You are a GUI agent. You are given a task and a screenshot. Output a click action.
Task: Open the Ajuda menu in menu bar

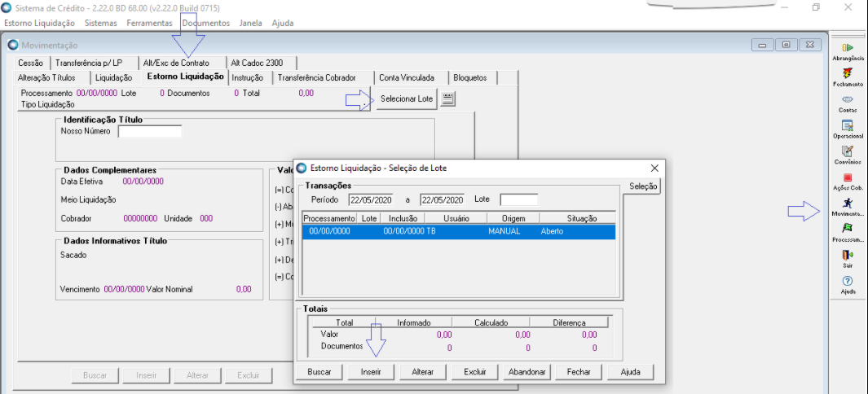click(x=283, y=24)
